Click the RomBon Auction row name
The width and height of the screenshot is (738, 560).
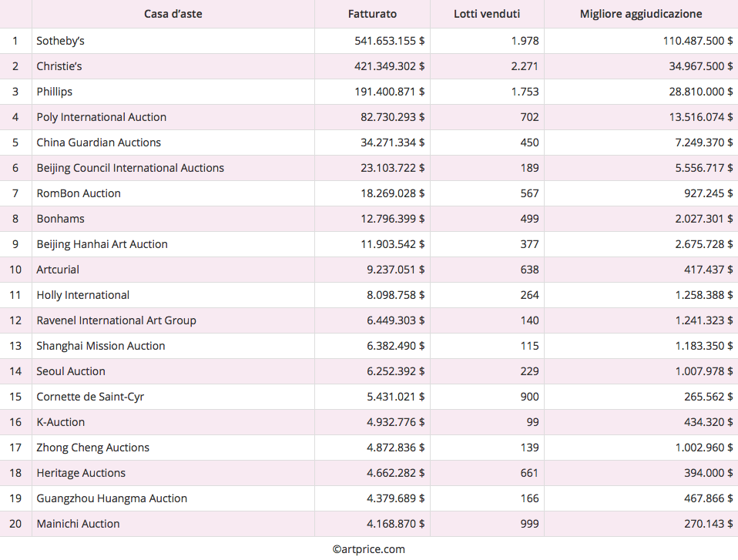tap(79, 193)
